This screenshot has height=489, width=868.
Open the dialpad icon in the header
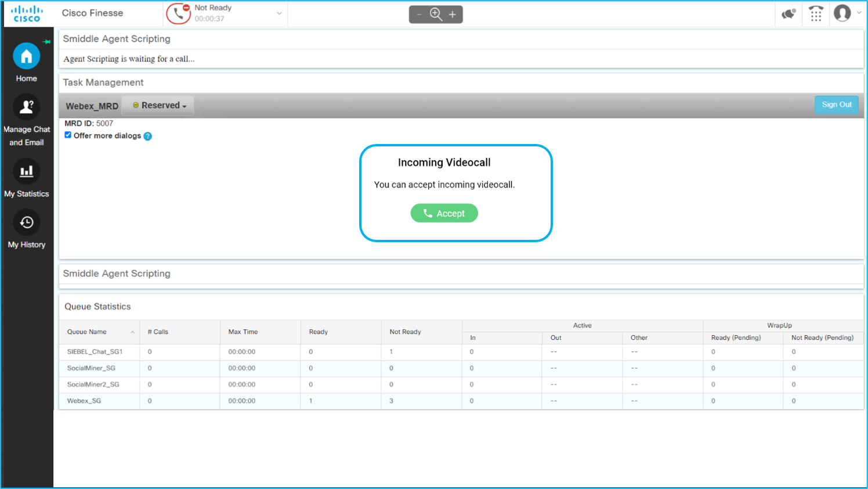tap(816, 13)
